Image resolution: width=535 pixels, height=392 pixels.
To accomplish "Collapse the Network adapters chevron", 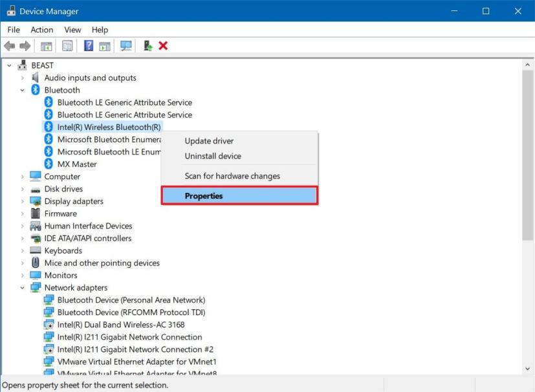I will coord(22,288).
